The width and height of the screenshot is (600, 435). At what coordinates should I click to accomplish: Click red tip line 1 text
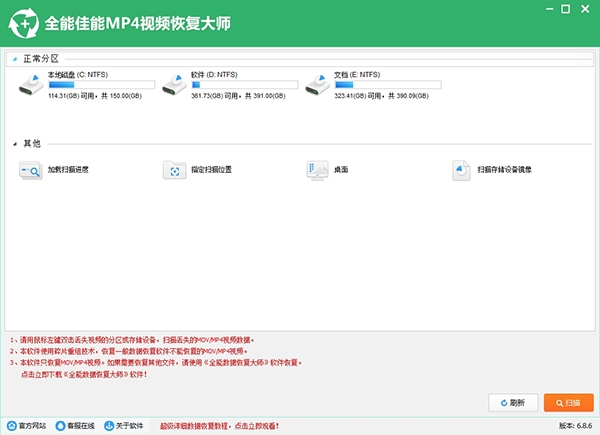click(x=132, y=340)
